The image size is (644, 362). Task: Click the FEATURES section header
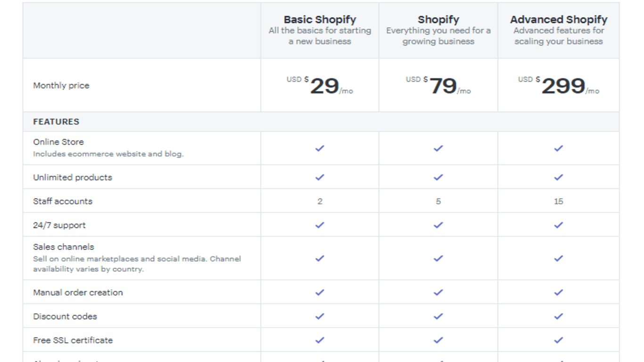tap(56, 122)
